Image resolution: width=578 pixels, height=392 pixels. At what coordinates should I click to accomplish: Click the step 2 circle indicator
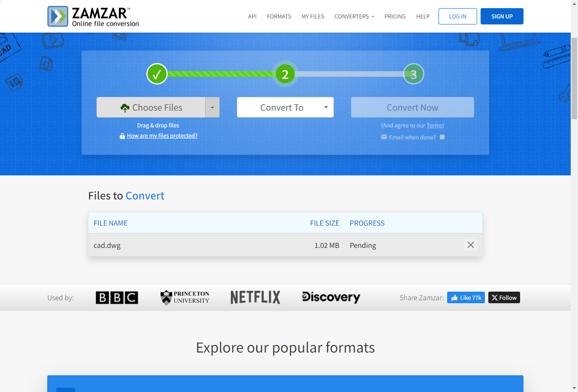point(285,74)
